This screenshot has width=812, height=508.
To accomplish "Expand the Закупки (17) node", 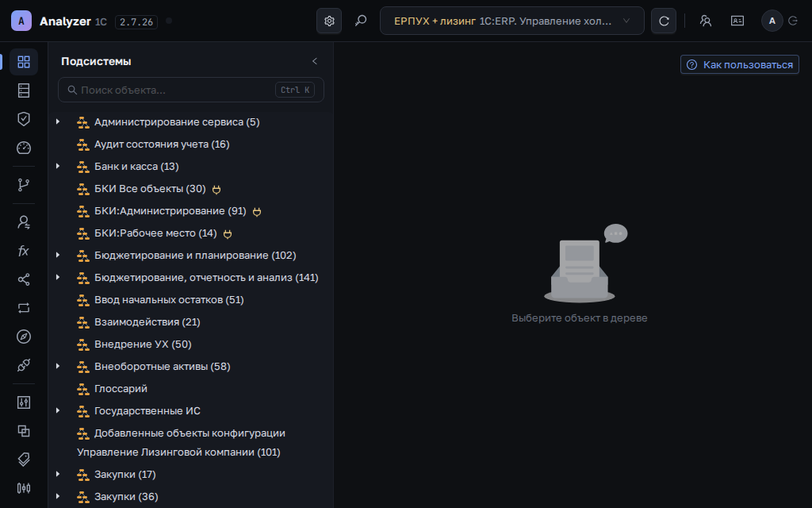I will (x=58, y=475).
